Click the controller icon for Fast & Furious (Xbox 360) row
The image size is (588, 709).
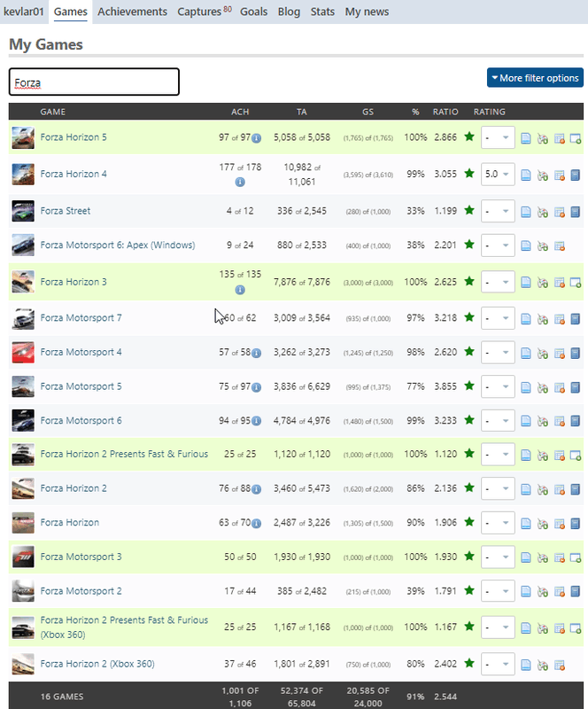pos(542,628)
